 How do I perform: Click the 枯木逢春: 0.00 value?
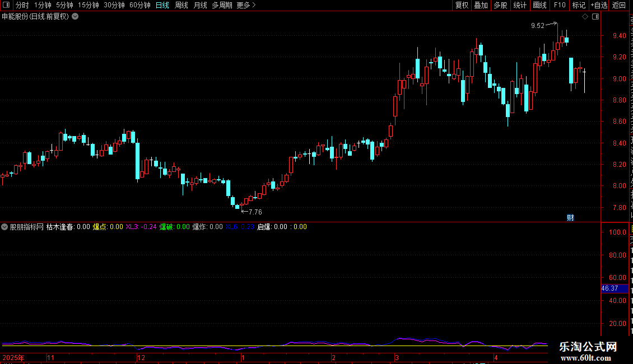coord(68,227)
